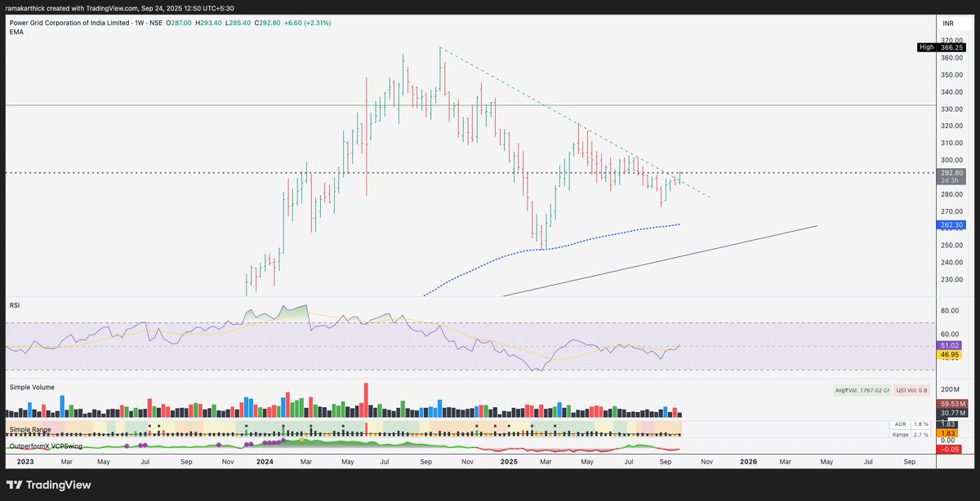Select the Simple Range indicator label

tap(30, 429)
